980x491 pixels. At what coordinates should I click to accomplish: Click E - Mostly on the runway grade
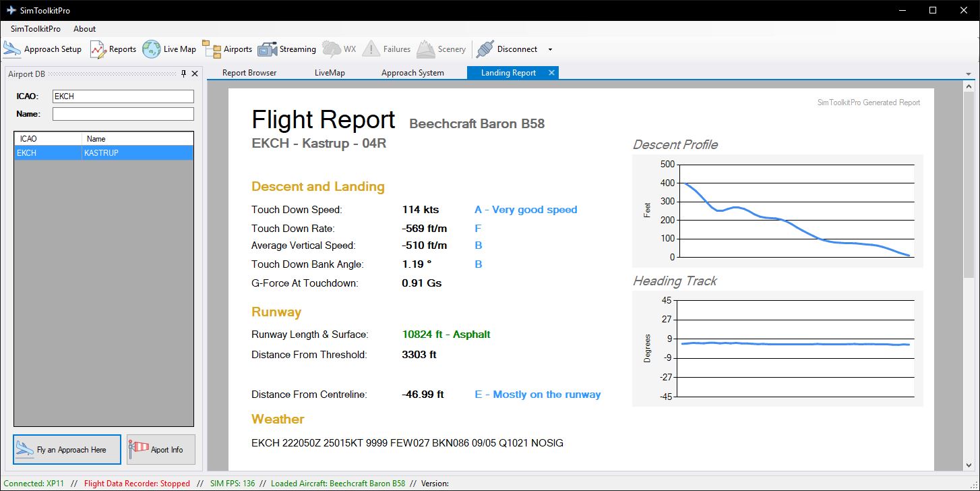[538, 395]
